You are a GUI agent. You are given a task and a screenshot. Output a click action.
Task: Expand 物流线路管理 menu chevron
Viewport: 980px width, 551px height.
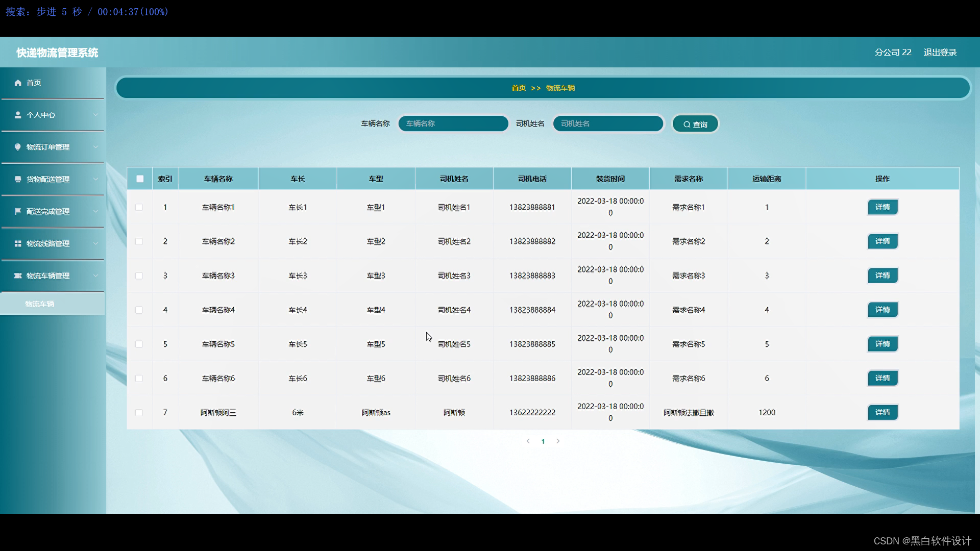[x=95, y=243]
